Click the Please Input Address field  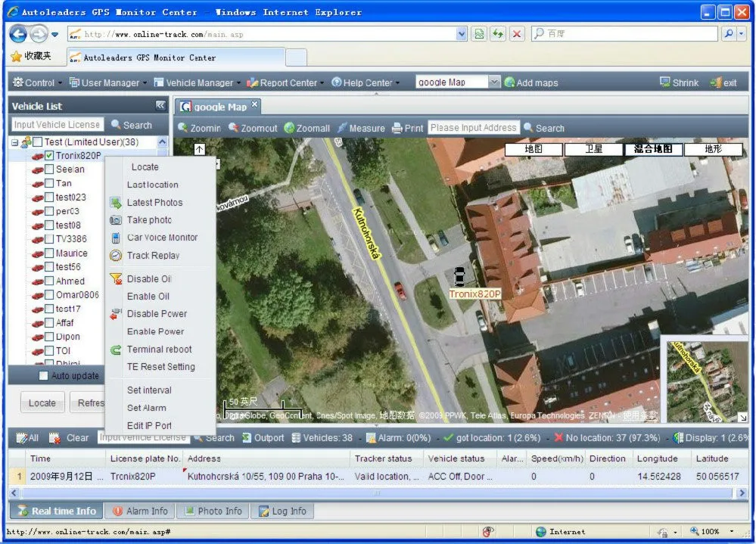coord(474,128)
